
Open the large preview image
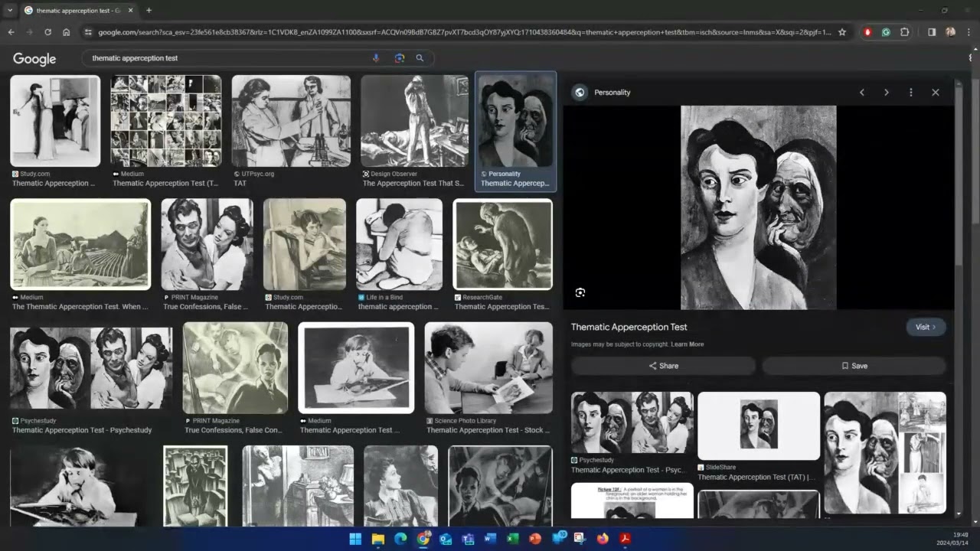[759, 207]
